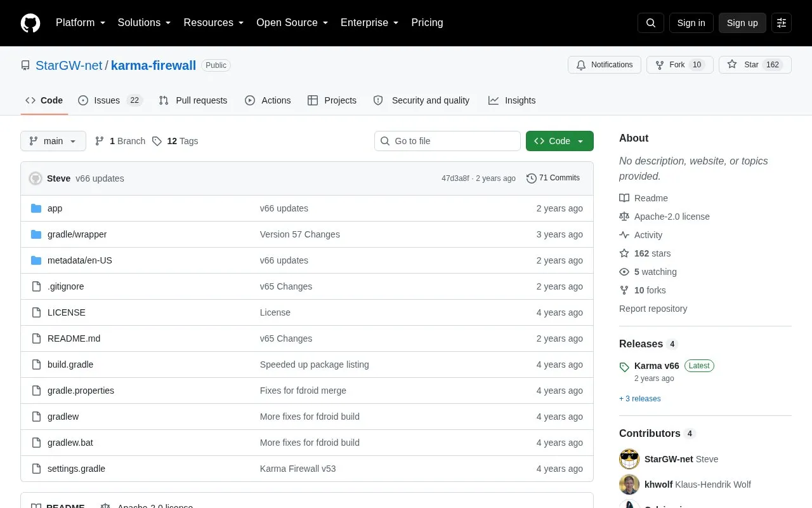
Task: Switch to the Insights tab
Action: [x=512, y=100]
